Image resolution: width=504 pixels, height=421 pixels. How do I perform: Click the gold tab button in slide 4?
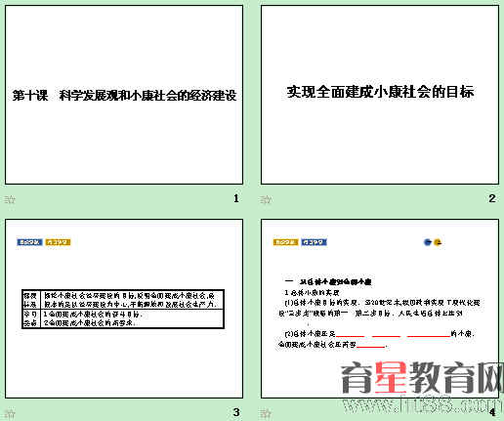[x=285, y=242]
